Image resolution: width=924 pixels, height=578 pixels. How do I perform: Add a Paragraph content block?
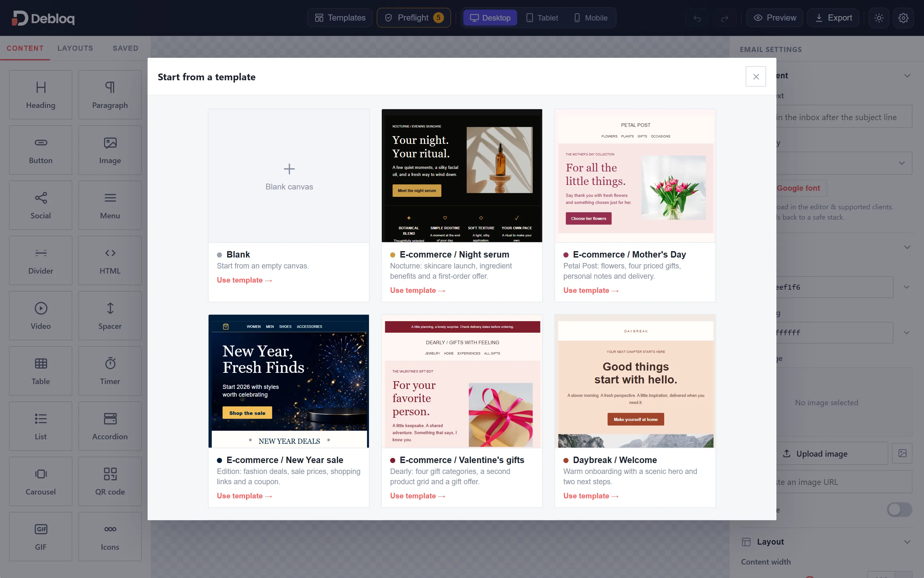(x=110, y=94)
